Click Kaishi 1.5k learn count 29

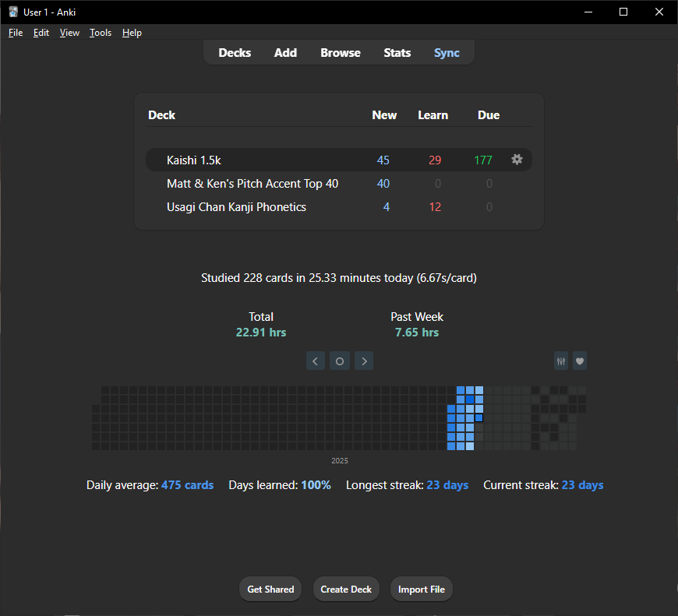(435, 160)
